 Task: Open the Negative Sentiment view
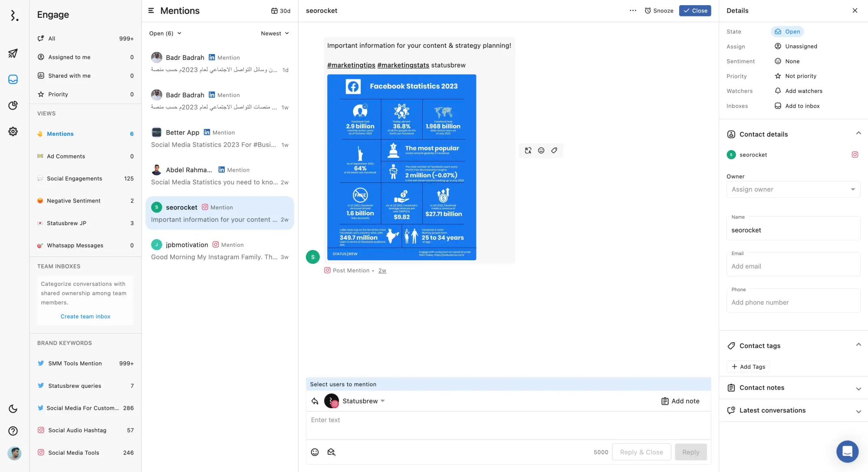pyautogui.click(x=73, y=201)
